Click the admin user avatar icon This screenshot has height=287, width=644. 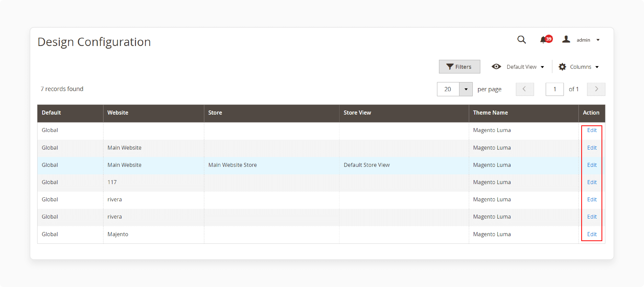pyautogui.click(x=566, y=40)
